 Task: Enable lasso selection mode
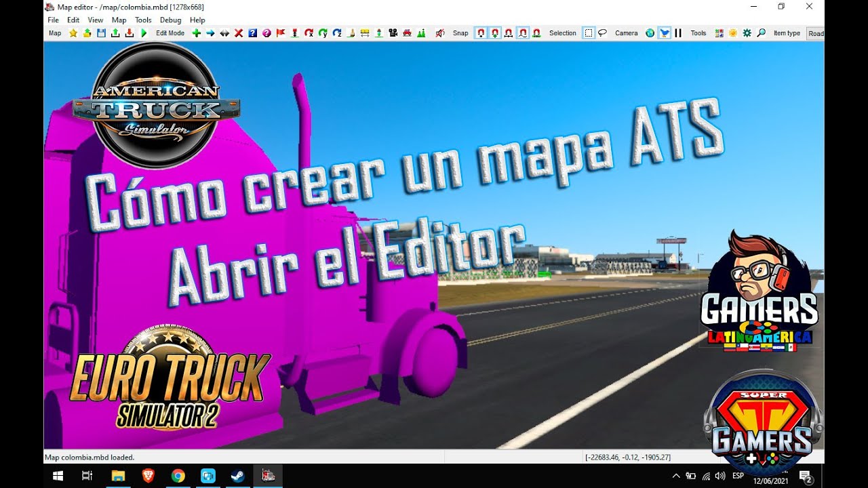click(x=602, y=33)
